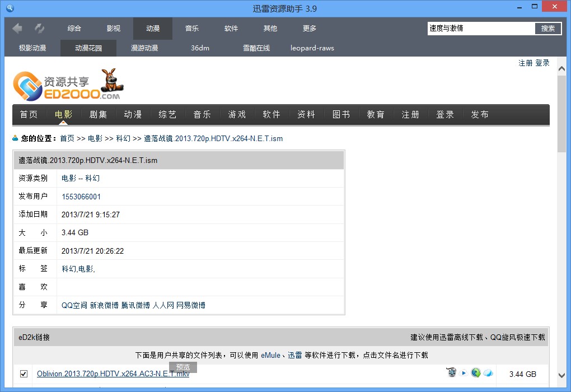The image size is (571, 392).
Task: Switch to the 极影动漫 sub-tab
Action: pyautogui.click(x=32, y=48)
